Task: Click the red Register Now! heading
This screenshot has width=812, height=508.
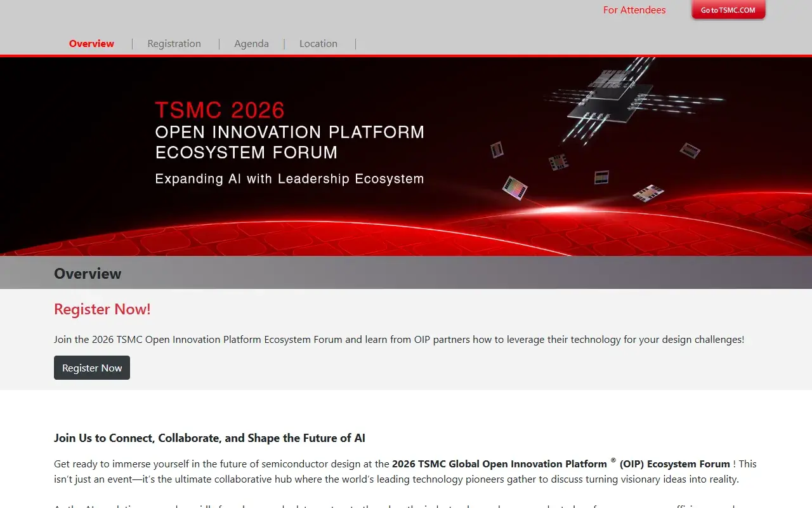Action: click(x=102, y=309)
